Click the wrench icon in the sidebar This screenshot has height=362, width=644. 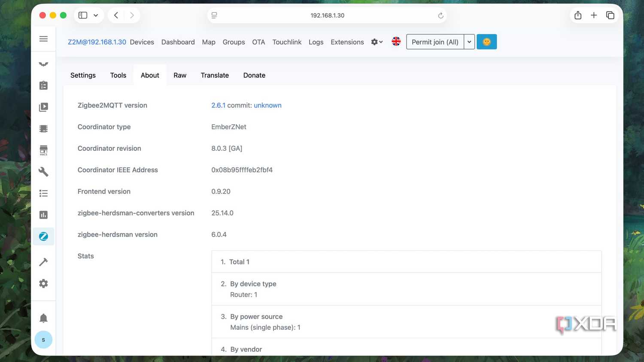click(43, 172)
